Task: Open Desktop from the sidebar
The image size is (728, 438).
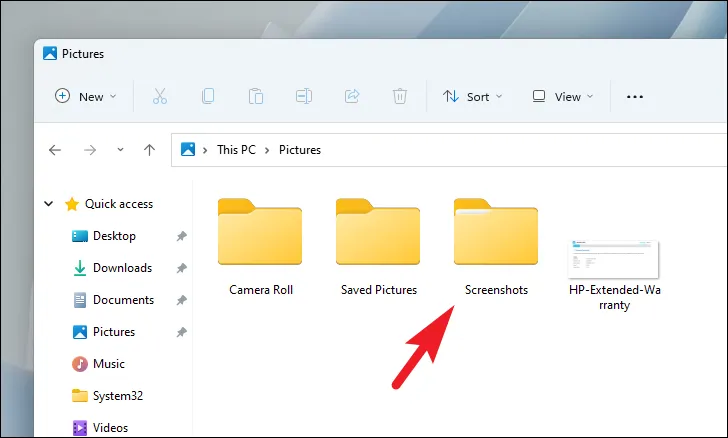Action: (114, 236)
